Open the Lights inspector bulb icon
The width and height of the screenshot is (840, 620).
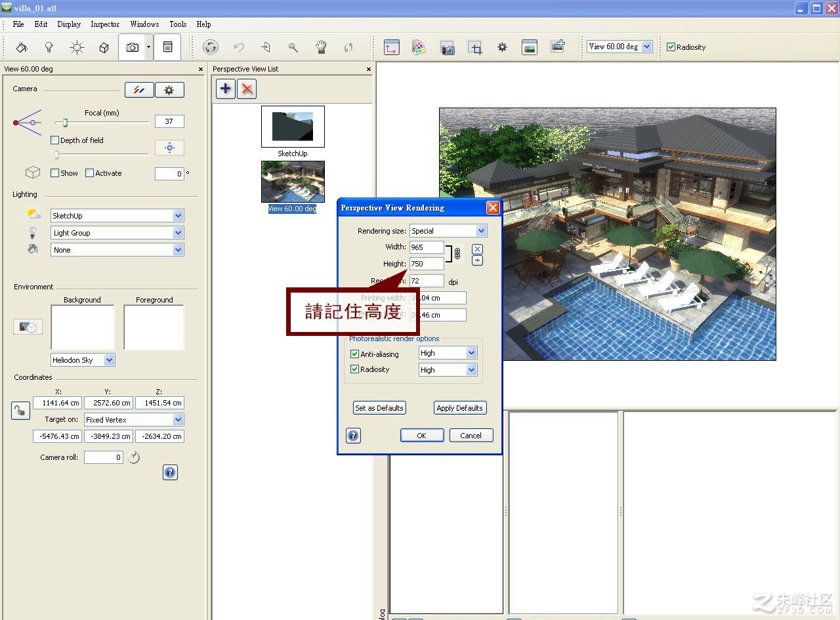point(49,47)
